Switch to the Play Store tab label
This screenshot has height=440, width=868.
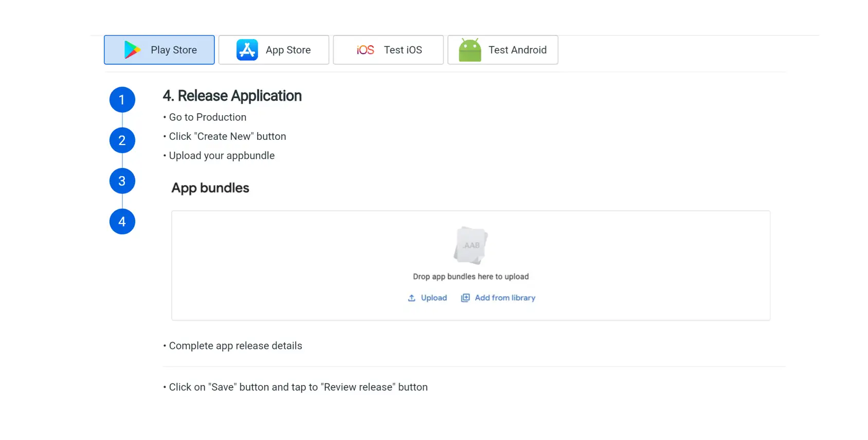coord(174,50)
